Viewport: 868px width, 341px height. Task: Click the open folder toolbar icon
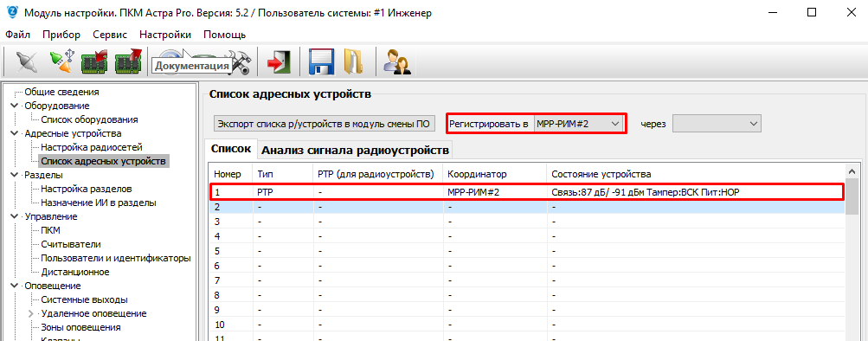[x=353, y=61]
